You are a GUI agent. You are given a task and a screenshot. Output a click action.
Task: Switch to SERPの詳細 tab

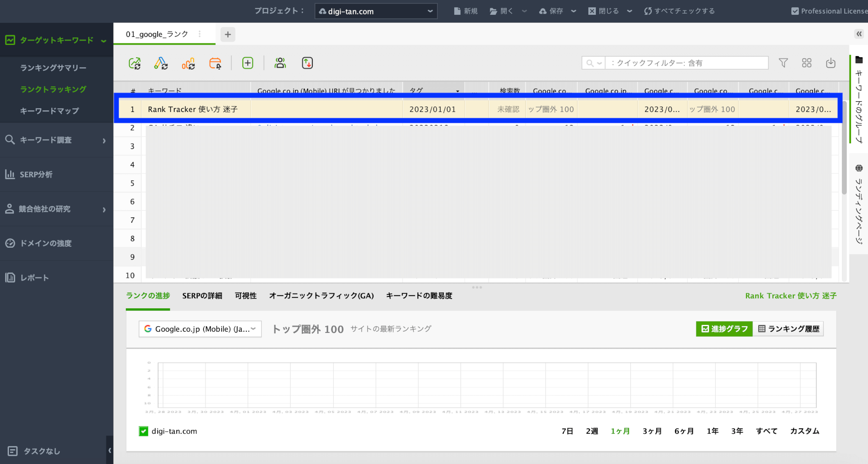pyautogui.click(x=202, y=296)
